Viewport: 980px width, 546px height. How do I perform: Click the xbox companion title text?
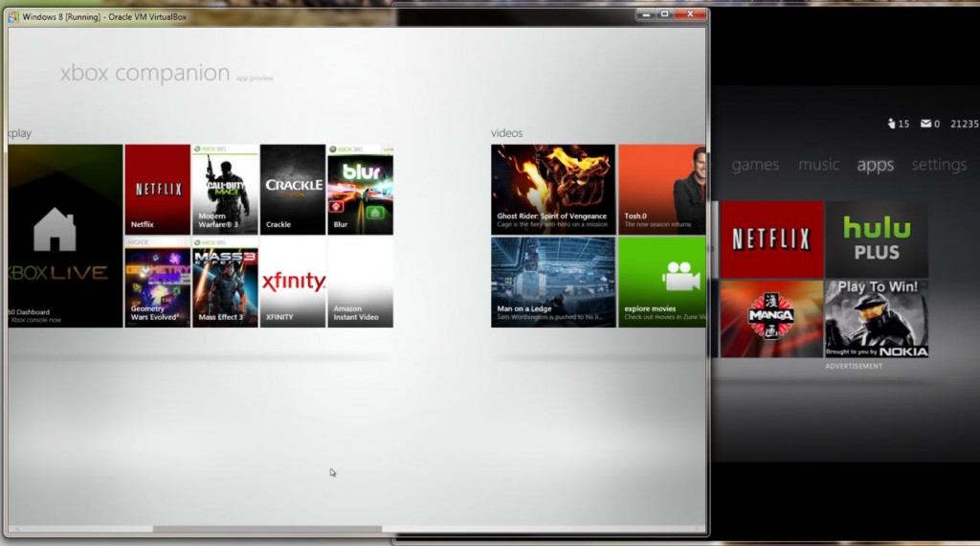click(x=145, y=73)
